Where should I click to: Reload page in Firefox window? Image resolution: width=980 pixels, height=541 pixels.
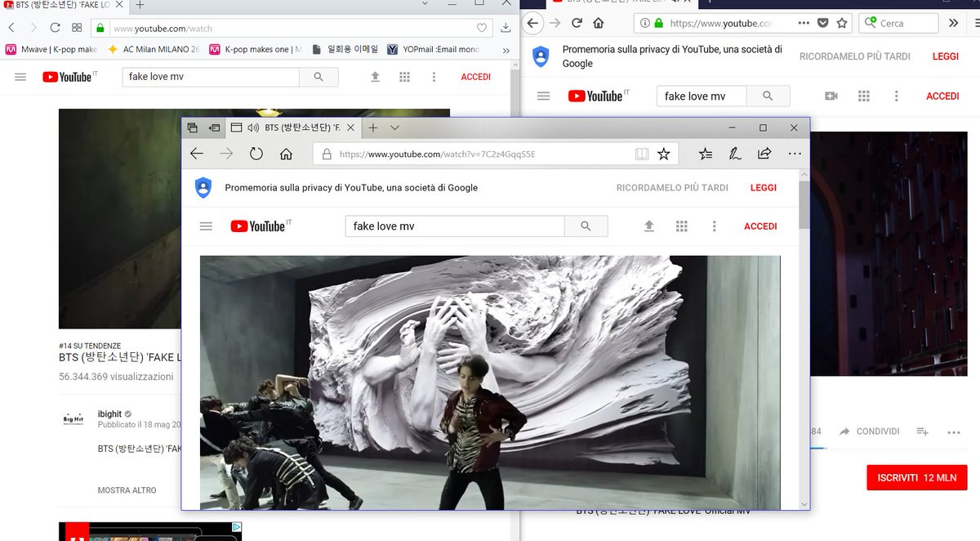(x=577, y=23)
